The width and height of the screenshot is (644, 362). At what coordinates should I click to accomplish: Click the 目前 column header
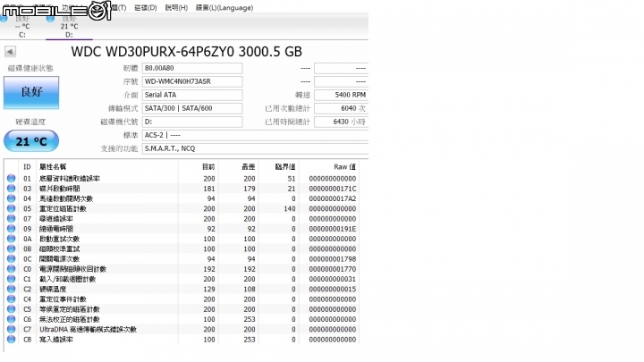pyautogui.click(x=208, y=167)
